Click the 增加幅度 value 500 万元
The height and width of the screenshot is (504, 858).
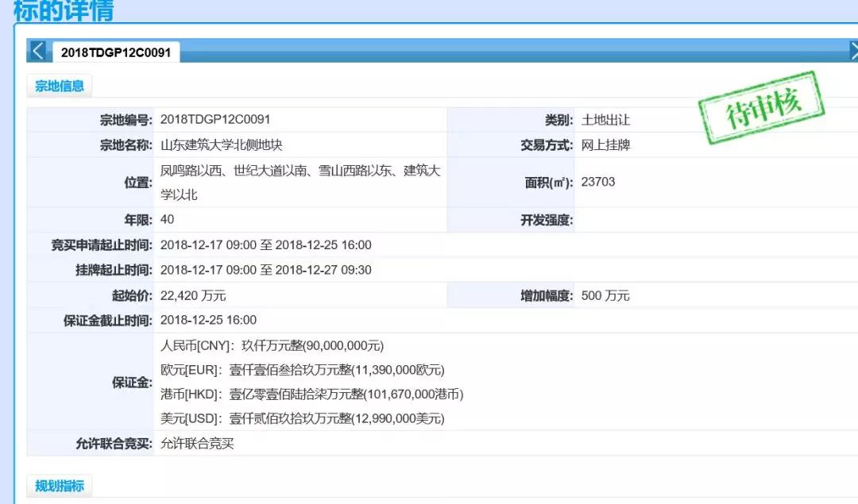pos(605,295)
